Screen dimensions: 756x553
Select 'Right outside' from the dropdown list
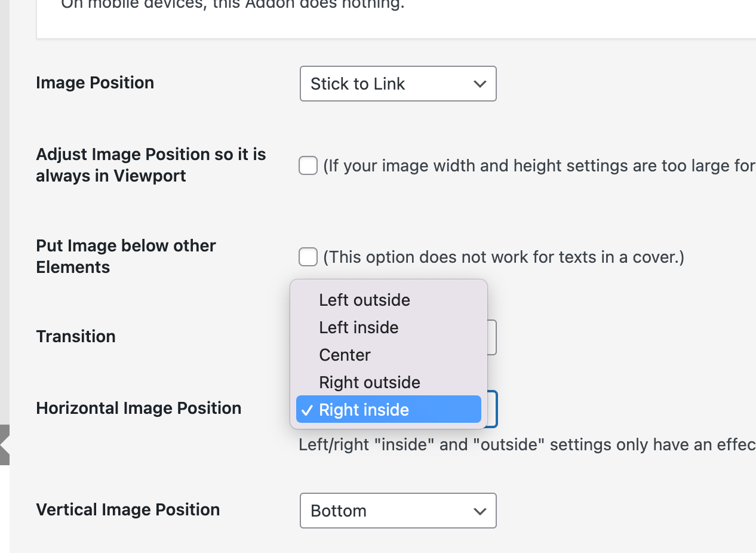(x=369, y=382)
